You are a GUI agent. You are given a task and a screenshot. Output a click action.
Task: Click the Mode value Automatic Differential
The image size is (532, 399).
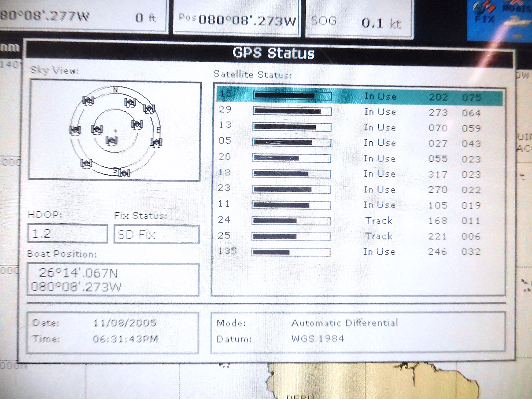(345, 323)
